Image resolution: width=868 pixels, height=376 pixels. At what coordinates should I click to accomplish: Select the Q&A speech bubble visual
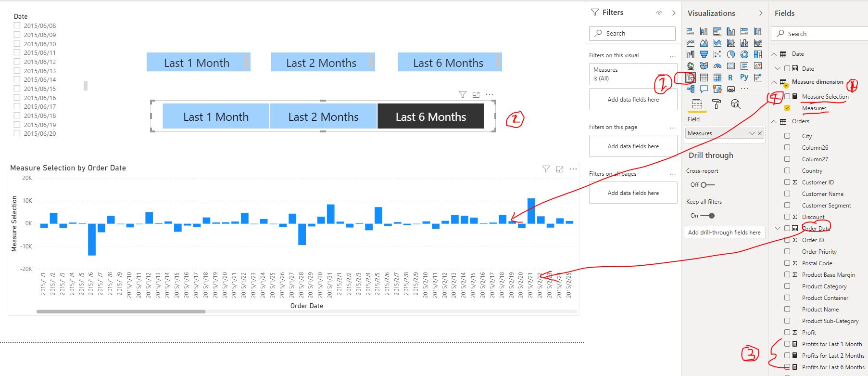[x=704, y=89]
